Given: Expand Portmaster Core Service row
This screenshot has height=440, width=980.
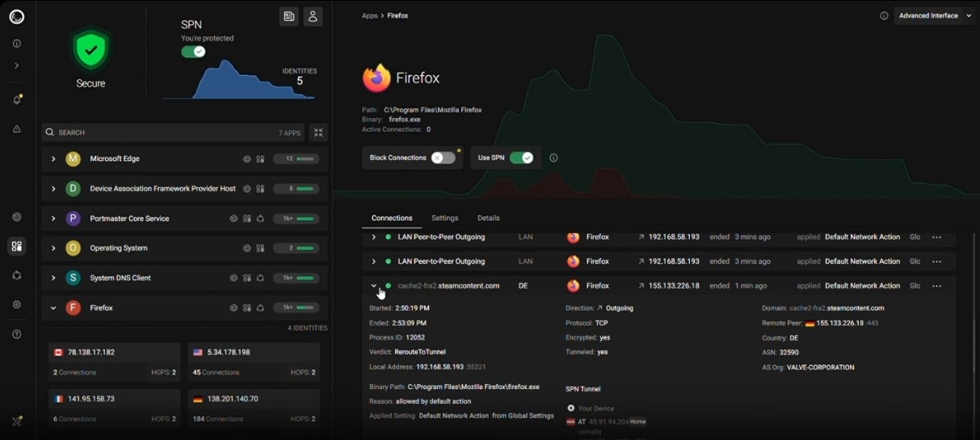Looking at the screenshot, I should tap(53, 218).
